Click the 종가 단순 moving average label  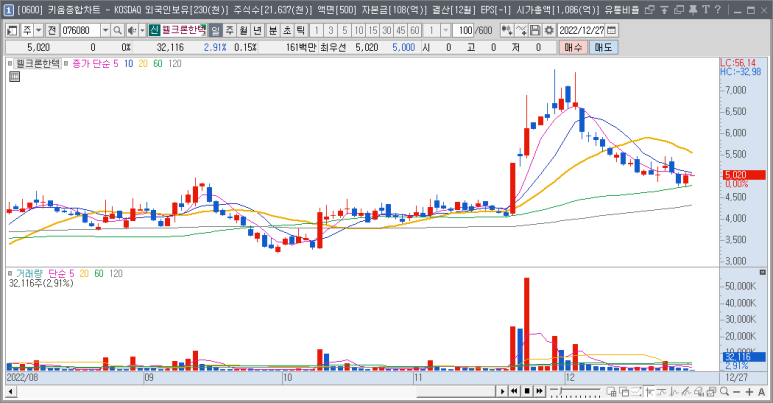coord(92,64)
